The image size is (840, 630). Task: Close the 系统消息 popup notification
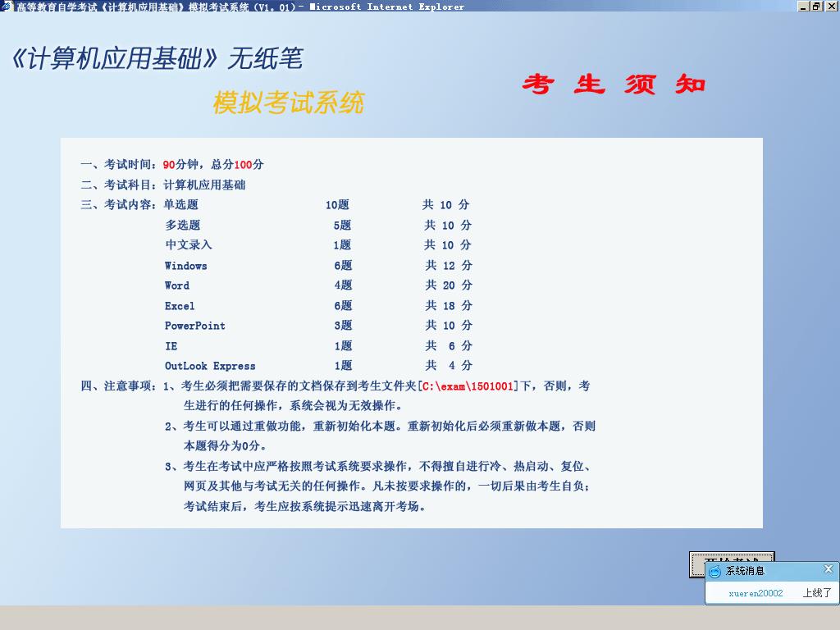click(x=829, y=569)
